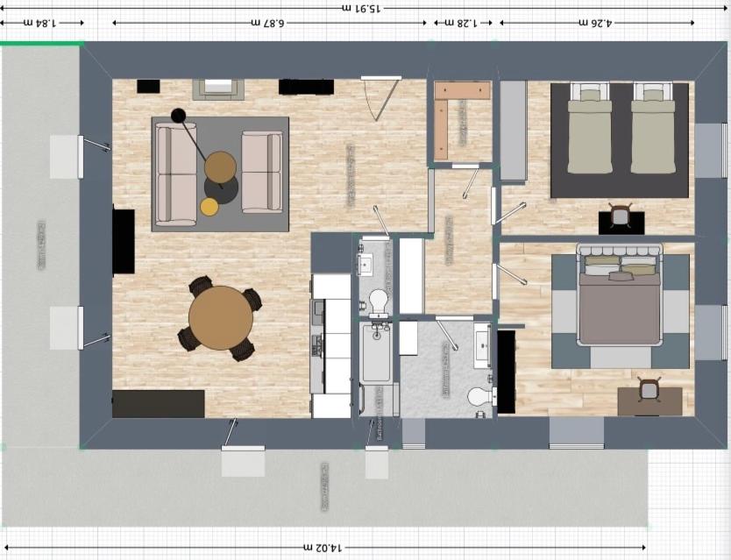The height and width of the screenshot is (560, 731).
Task: Click the 1.84 m dimension label
Action: (39, 23)
